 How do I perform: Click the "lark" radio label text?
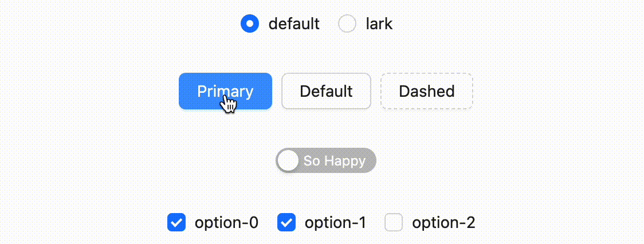pyautogui.click(x=379, y=24)
